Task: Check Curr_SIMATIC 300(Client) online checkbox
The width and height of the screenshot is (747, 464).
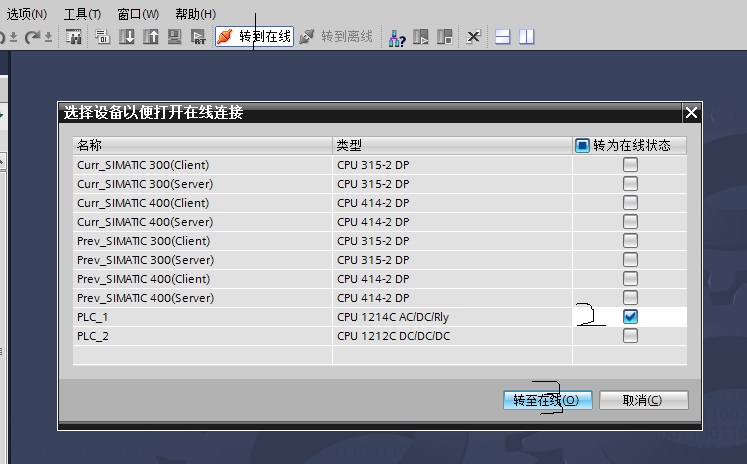Action: [x=630, y=165]
